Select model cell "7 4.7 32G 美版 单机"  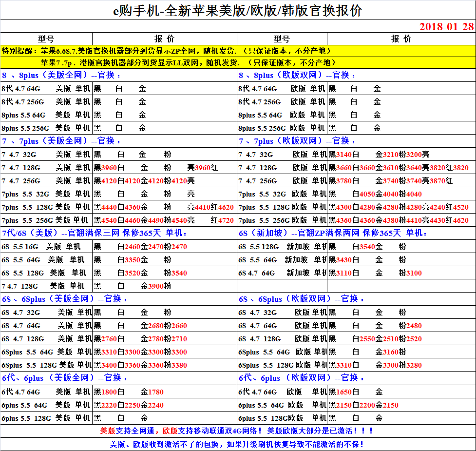pos(46,154)
